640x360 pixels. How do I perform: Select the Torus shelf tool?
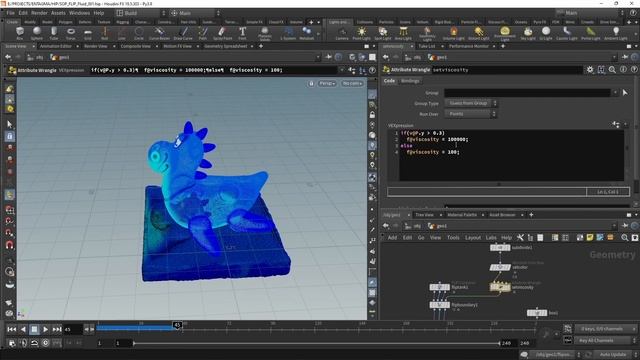click(71, 33)
